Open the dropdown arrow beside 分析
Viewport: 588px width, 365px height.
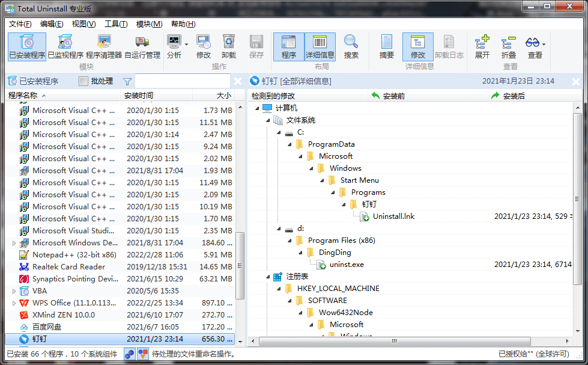(186, 44)
